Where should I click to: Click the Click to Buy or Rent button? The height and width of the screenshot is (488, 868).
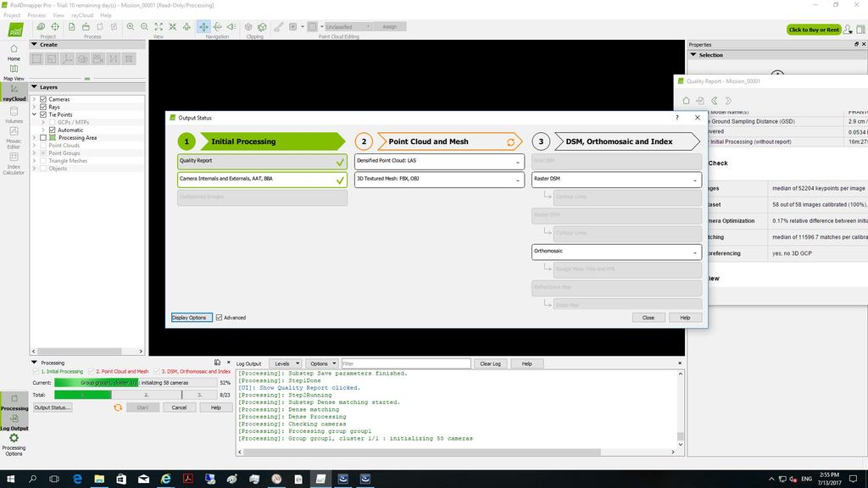(x=814, y=30)
